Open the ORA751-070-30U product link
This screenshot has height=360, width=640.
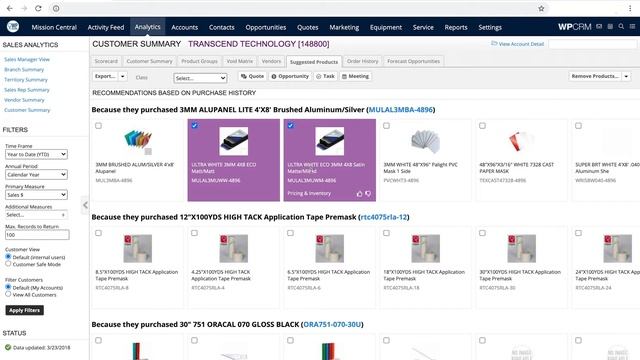[332, 324]
